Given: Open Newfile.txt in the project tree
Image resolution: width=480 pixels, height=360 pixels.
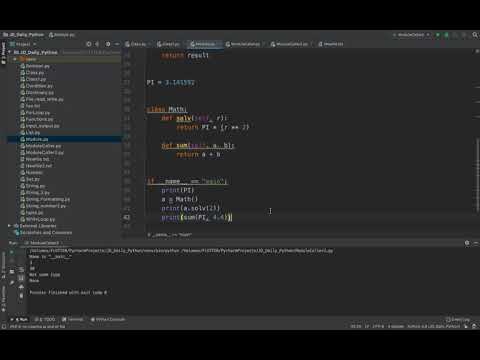Looking at the screenshot, I should [35, 159].
